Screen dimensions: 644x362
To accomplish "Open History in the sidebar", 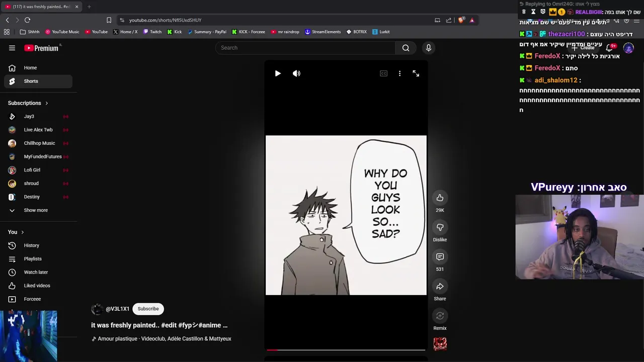I will tap(38, 245).
